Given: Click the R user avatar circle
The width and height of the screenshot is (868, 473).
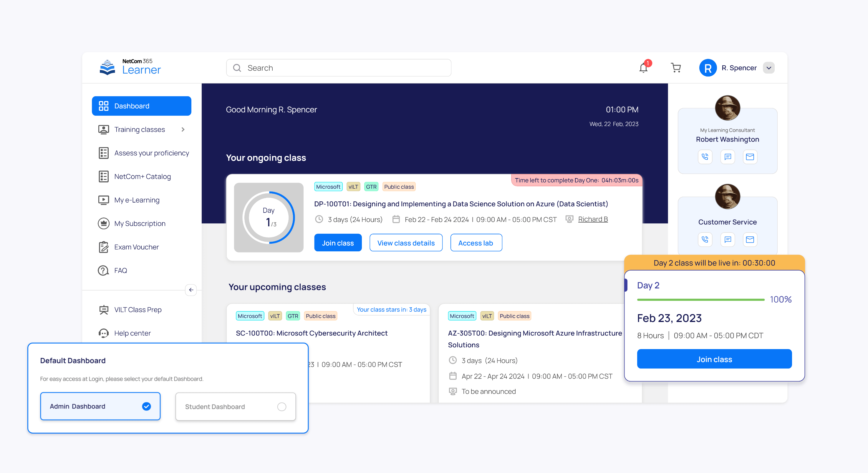Looking at the screenshot, I should point(708,68).
